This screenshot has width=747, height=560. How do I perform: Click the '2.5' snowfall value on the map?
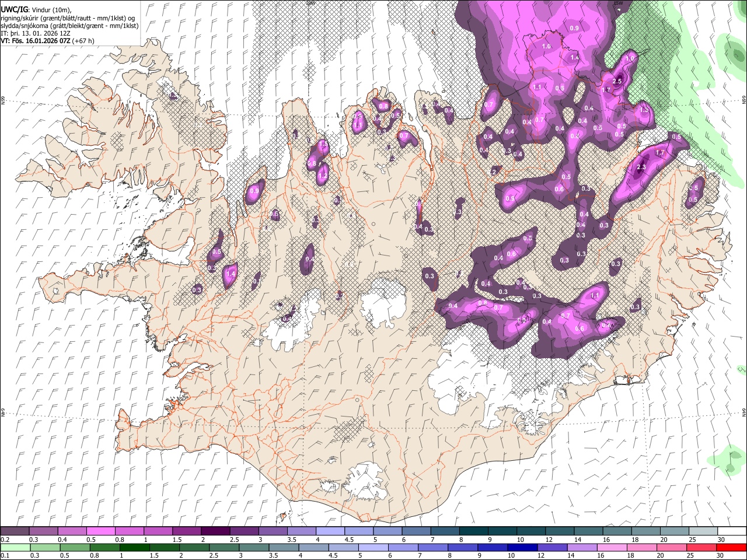point(617,81)
